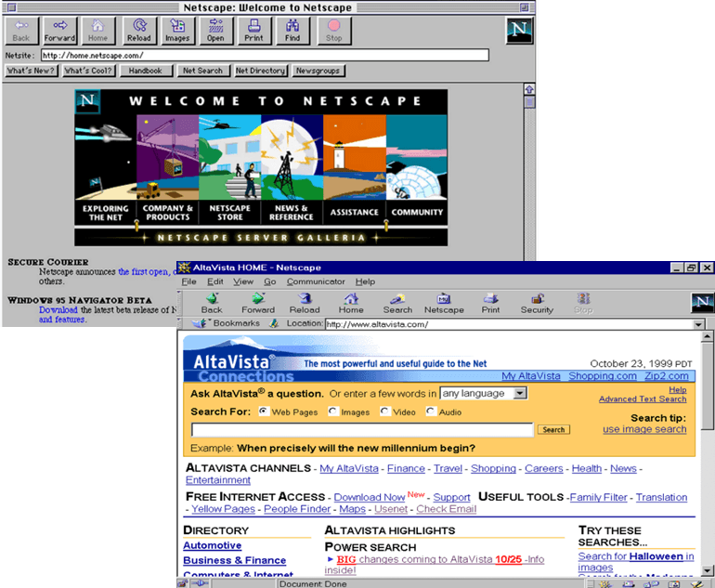Click the Location URL field

(x=510, y=324)
